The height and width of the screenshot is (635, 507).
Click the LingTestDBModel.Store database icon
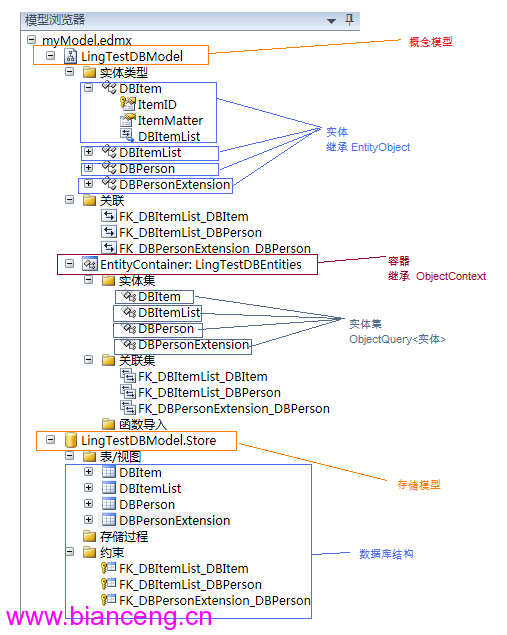coord(71,440)
